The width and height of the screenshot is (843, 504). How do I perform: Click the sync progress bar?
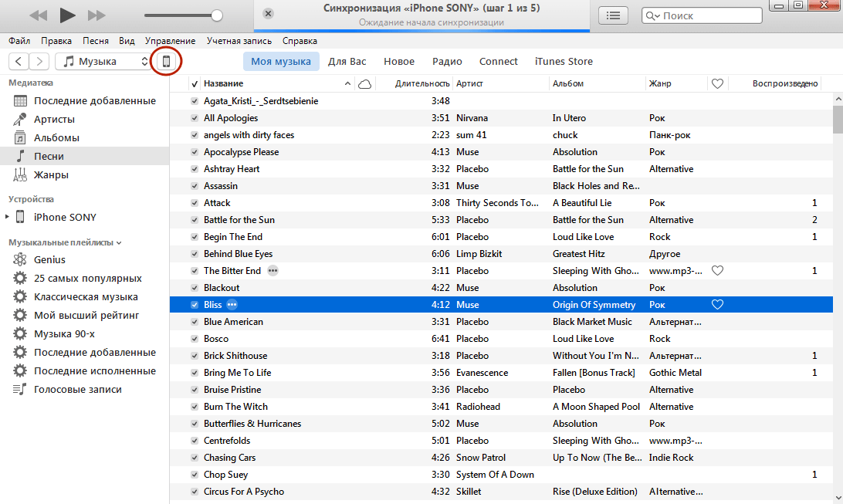(x=422, y=31)
